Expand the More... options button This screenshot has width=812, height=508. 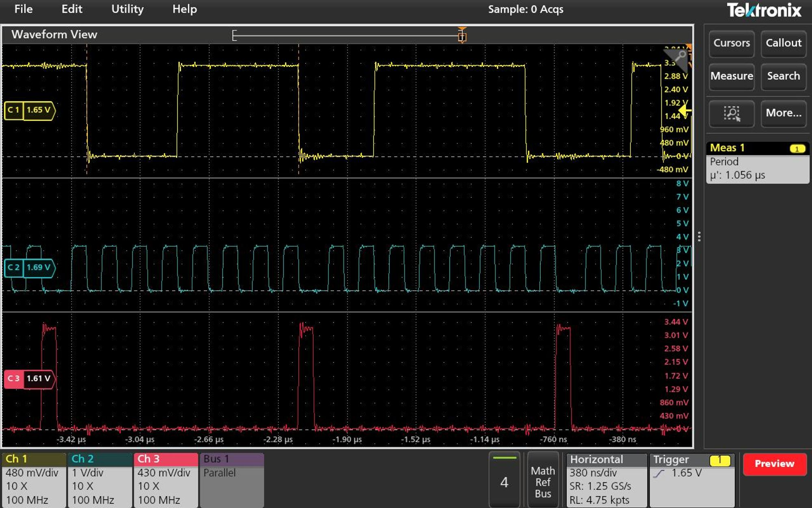click(783, 113)
